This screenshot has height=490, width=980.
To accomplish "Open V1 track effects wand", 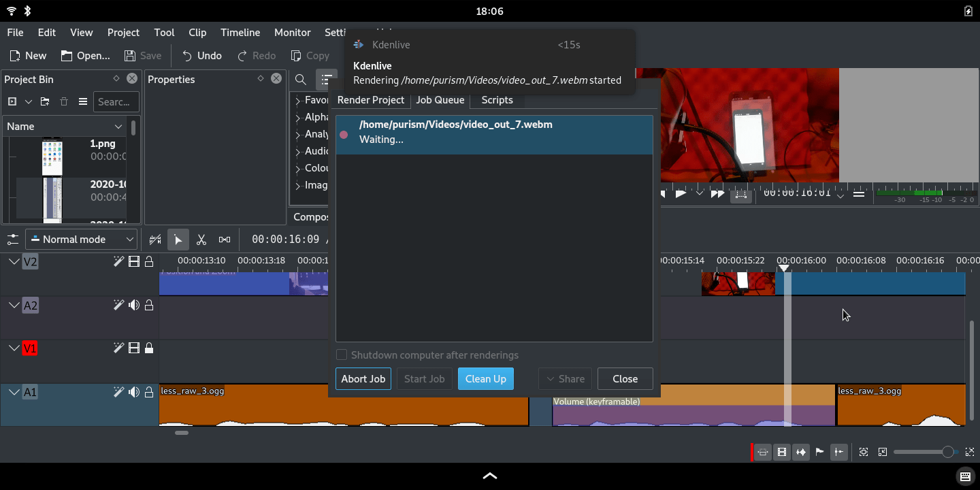I will (x=118, y=348).
